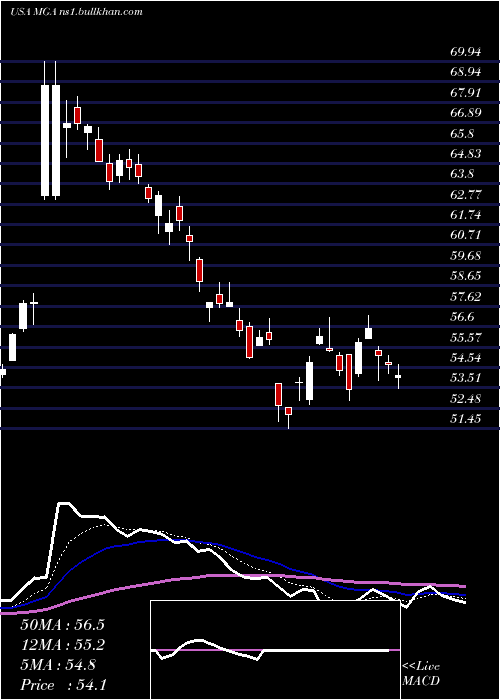The width and height of the screenshot is (500, 700).
Task: Click the 61.74 price axis label
Action: click(x=466, y=215)
